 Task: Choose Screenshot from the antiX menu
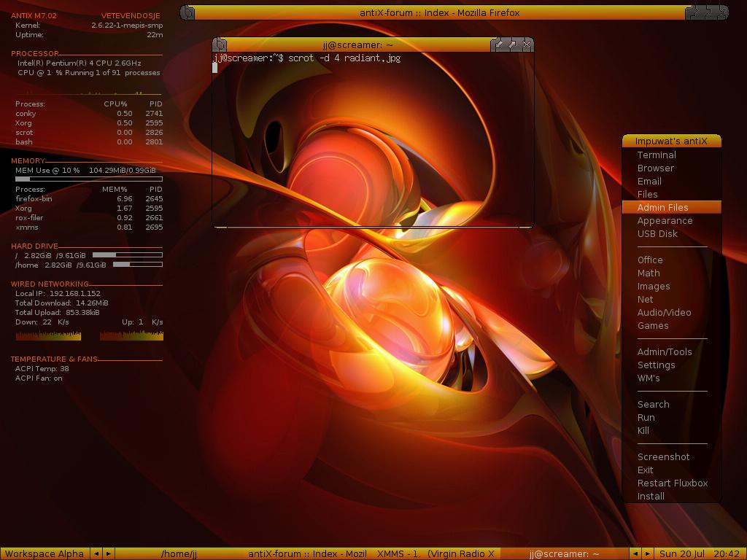[x=664, y=456]
